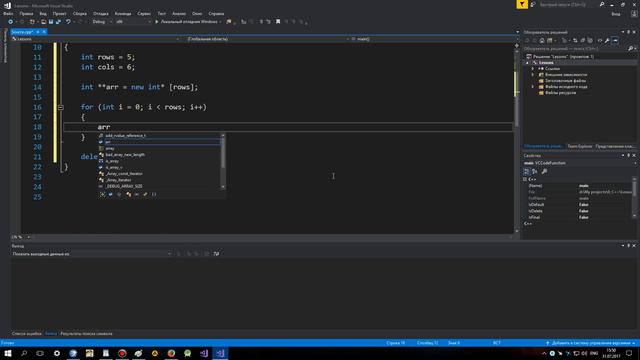Toggle Preview Selected Items in Solution Explorer
This screenshot has height=360, width=640.
pos(615,40)
